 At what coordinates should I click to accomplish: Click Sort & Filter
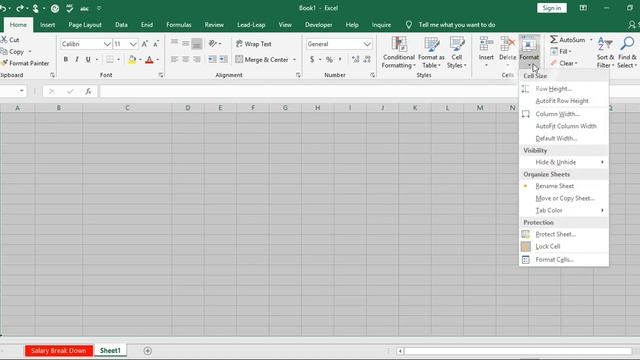(x=605, y=52)
